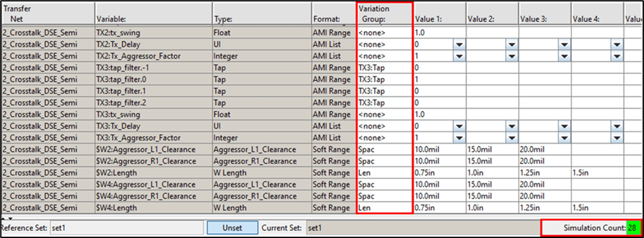
Task: Select the TX3:tap_filter.0 variable row
Action: point(153,79)
